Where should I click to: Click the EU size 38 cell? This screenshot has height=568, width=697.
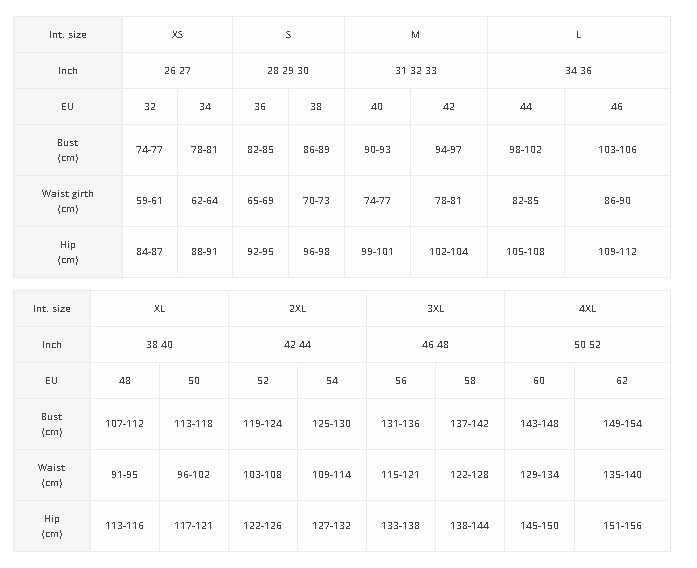tap(316, 107)
